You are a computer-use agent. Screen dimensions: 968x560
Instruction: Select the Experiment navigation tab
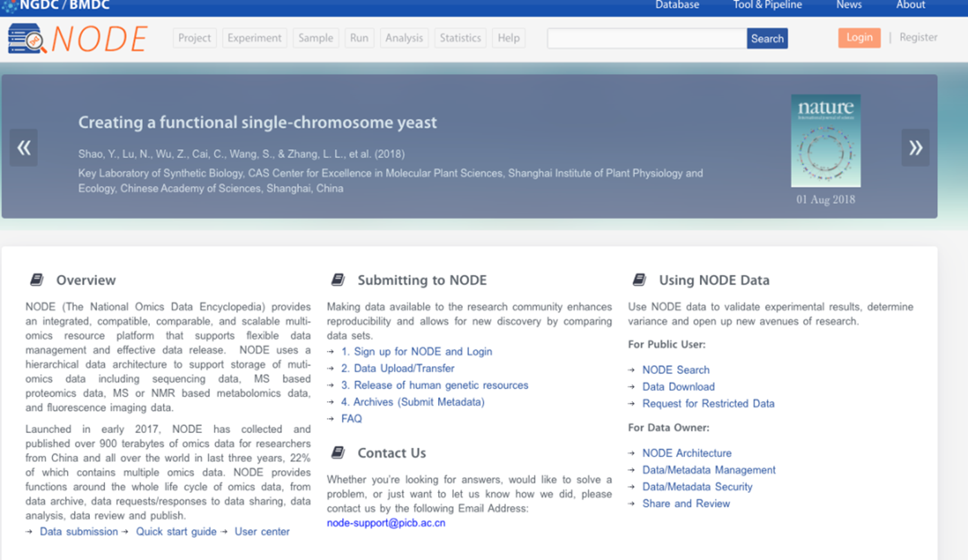click(254, 38)
